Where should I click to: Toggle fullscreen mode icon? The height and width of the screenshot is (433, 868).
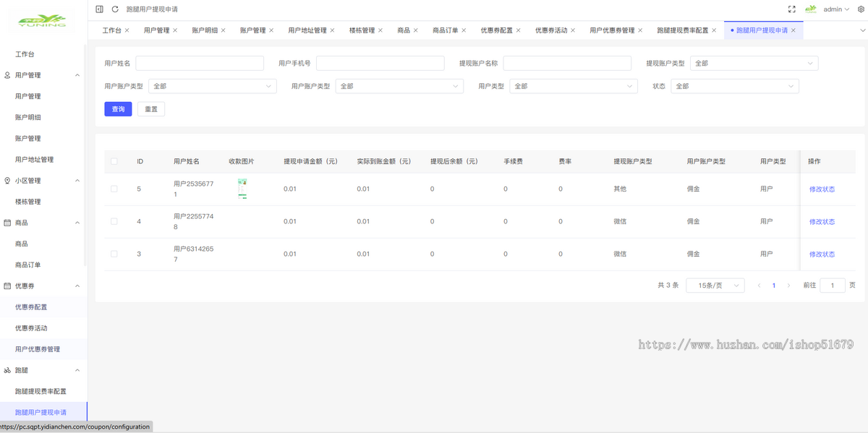792,9
